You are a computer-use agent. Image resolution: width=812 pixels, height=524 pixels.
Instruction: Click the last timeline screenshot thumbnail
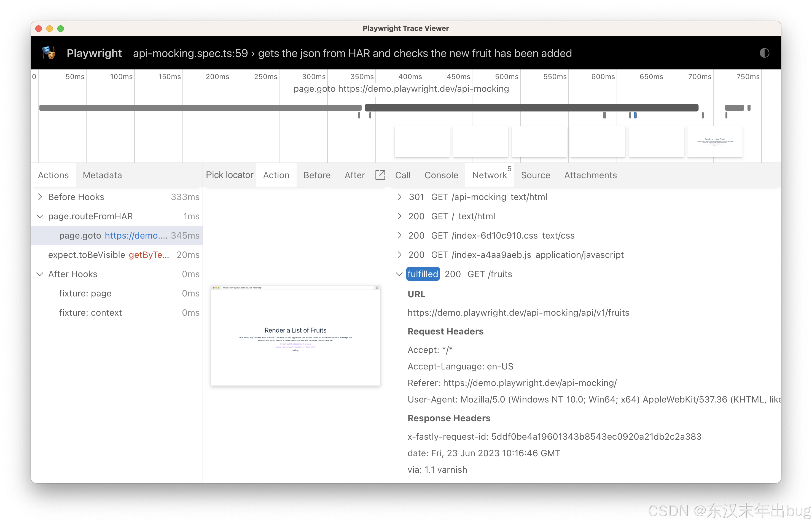(714, 142)
